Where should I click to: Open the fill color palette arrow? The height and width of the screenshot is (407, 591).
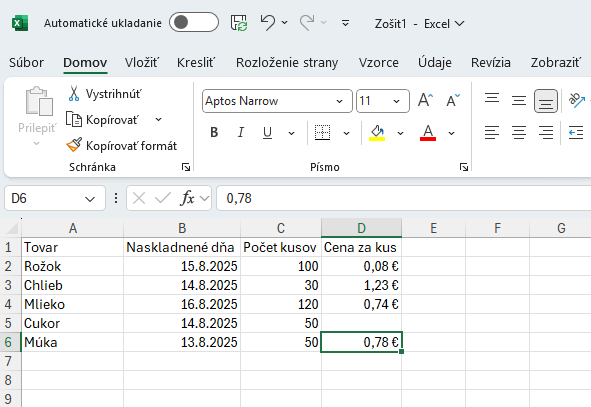coord(400,133)
